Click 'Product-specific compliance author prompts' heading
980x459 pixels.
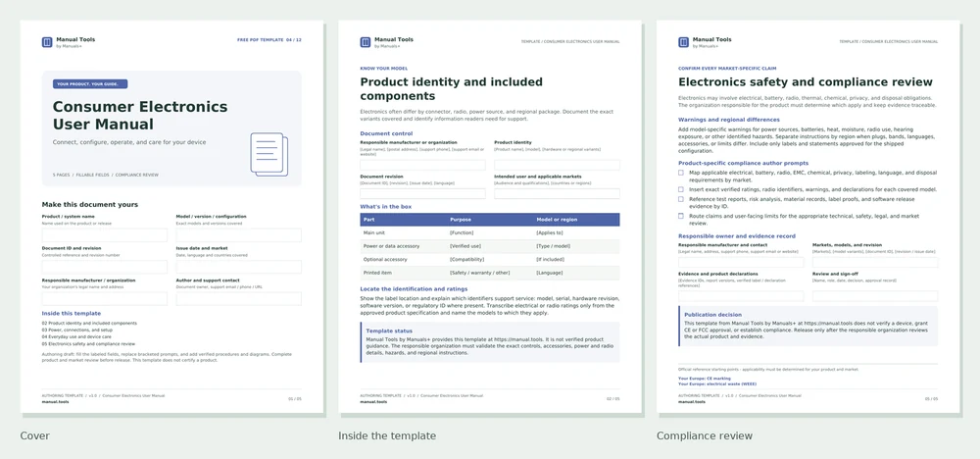point(744,163)
